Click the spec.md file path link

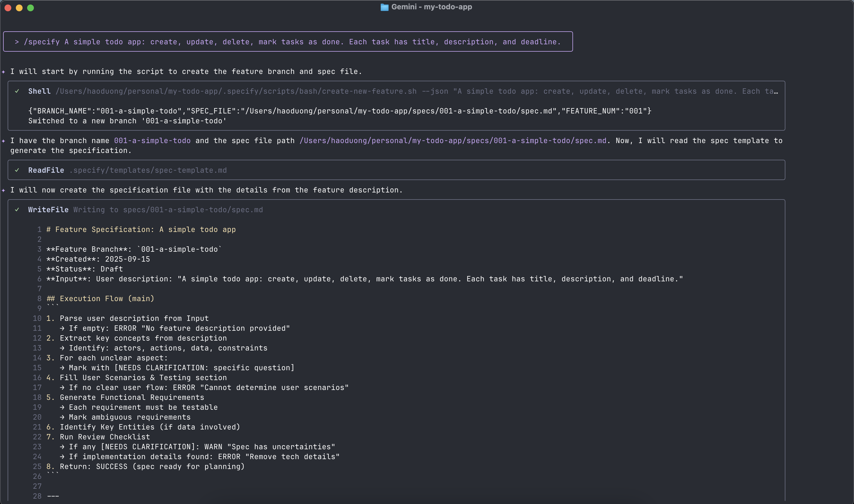453,141
